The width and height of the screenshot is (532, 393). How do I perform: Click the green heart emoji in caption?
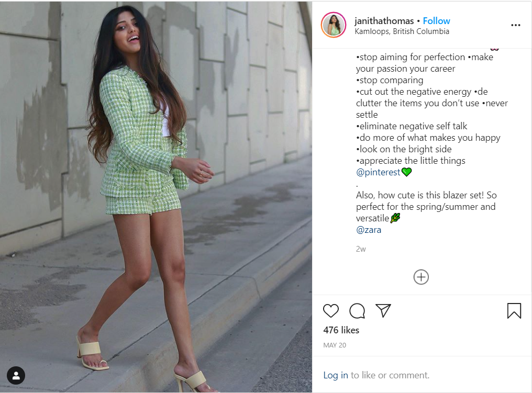tap(406, 172)
